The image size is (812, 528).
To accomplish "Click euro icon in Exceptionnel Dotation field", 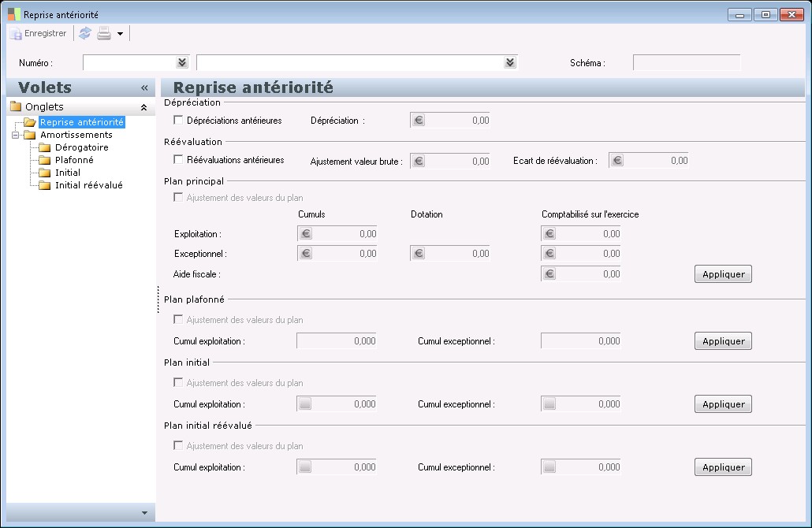I will (x=419, y=254).
